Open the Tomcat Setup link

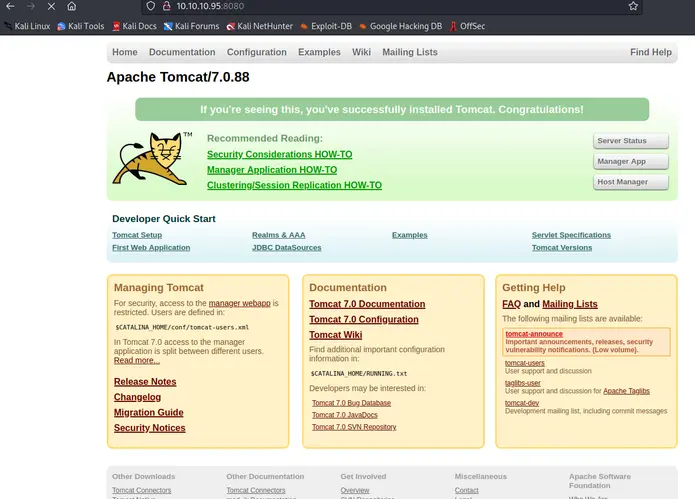click(137, 235)
